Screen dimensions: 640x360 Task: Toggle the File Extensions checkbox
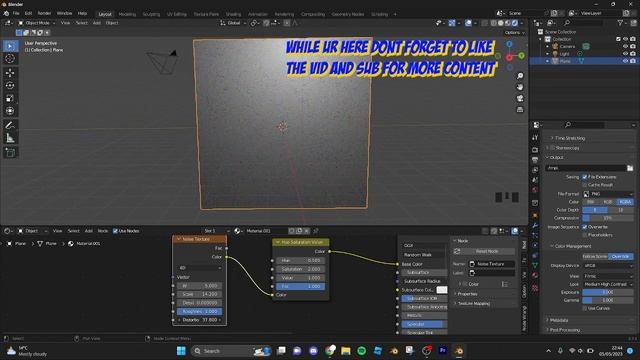(x=585, y=177)
